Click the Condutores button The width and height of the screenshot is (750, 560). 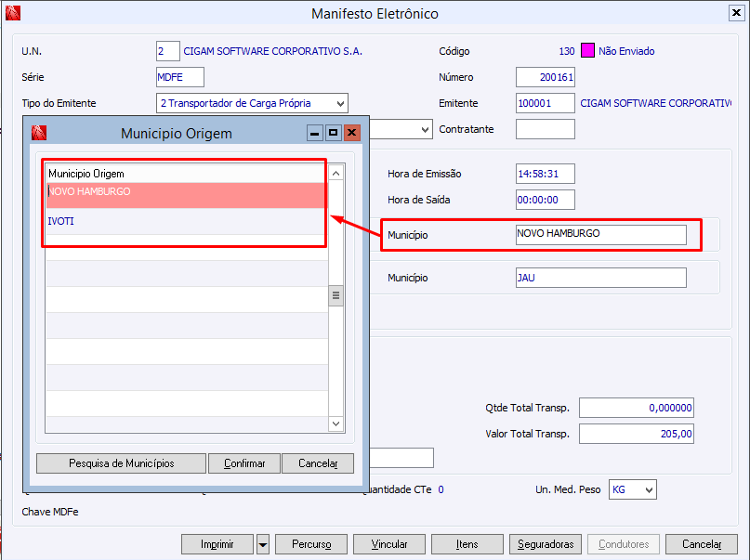tap(624, 544)
